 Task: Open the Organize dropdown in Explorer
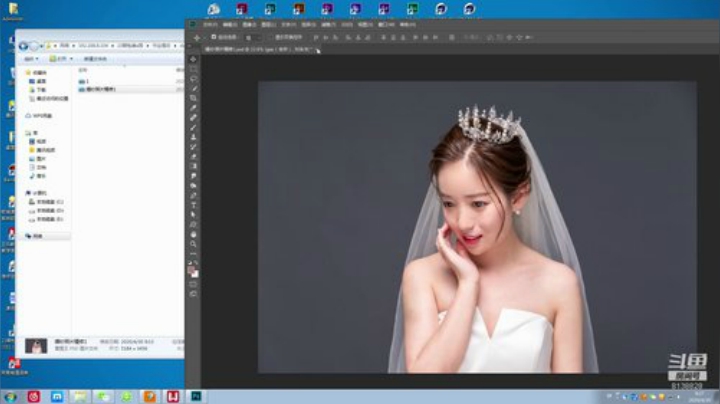[x=31, y=59]
